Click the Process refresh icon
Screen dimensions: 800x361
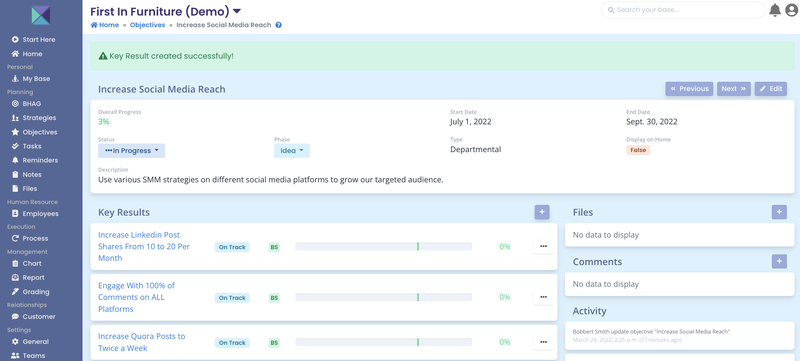(x=15, y=238)
